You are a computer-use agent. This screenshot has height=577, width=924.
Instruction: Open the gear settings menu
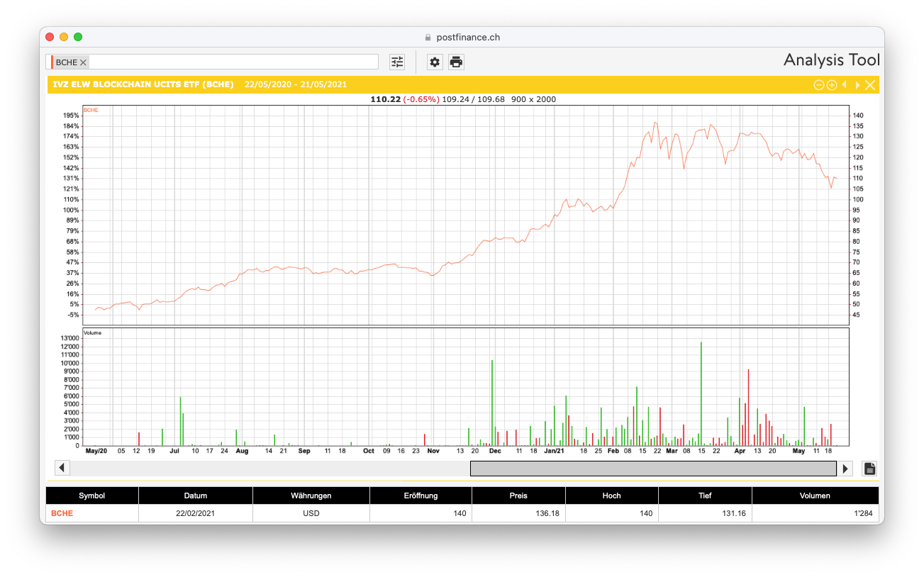tap(435, 62)
